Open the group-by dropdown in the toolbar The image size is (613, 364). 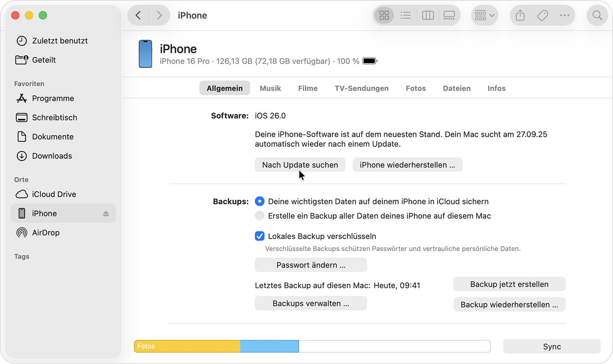pos(484,15)
